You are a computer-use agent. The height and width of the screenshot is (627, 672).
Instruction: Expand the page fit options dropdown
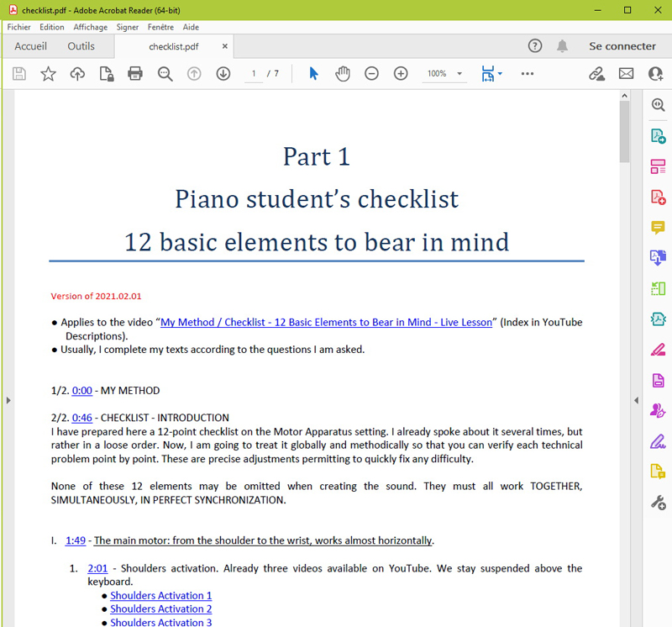(x=491, y=74)
